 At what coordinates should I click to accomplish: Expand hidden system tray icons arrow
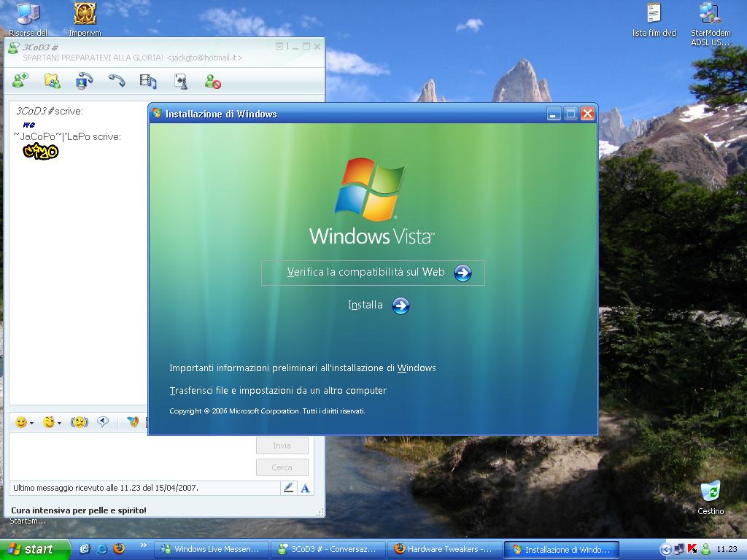coord(665,550)
